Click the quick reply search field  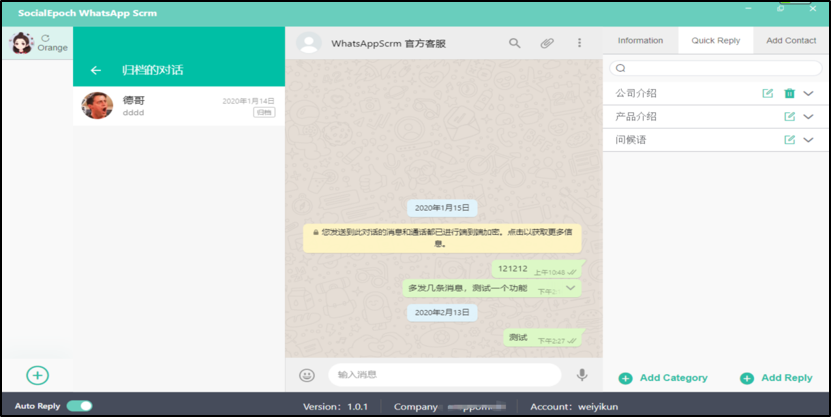tap(715, 68)
